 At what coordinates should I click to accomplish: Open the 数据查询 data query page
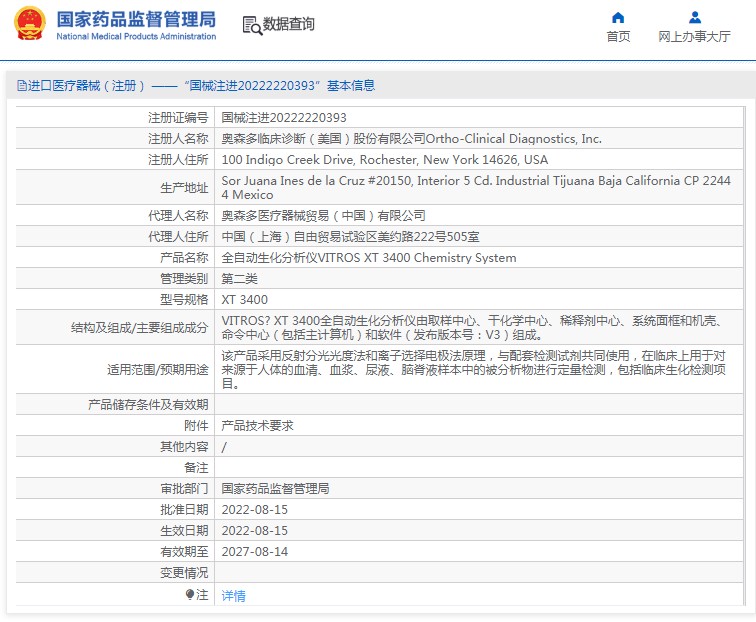click(x=288, y=24)
